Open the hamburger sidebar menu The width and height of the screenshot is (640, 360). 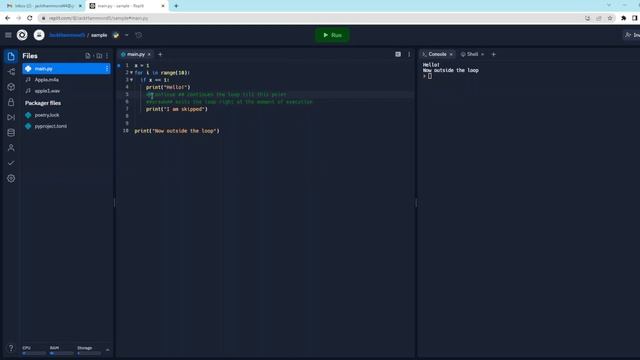(x=8, y=35)
